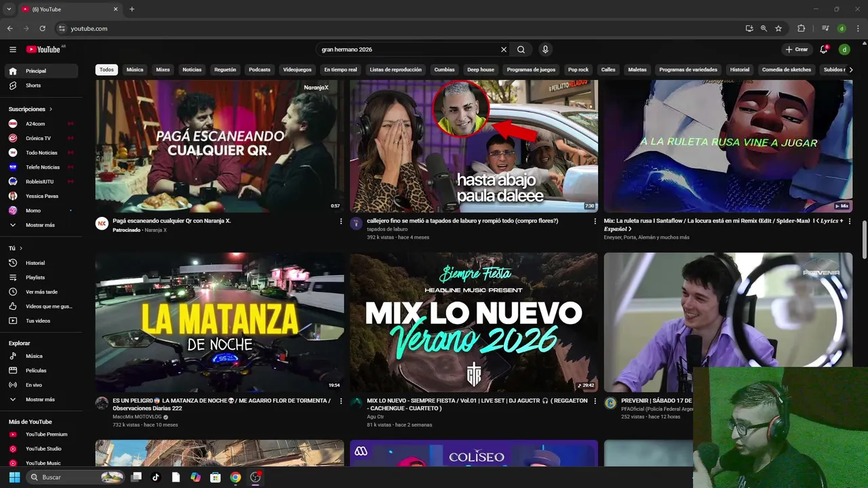
Task: Click the search input field
Action: (407, 49)
